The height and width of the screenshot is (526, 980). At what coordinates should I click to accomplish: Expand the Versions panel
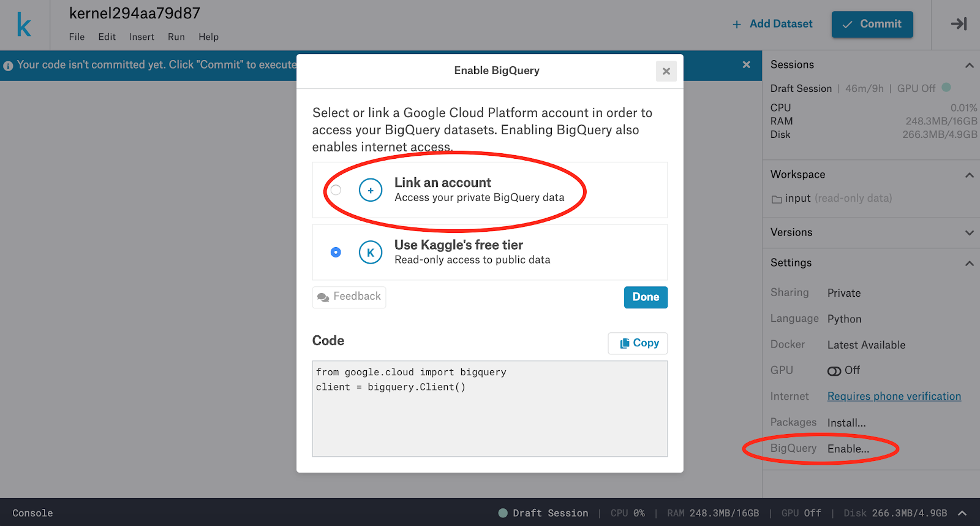point(969,232)
